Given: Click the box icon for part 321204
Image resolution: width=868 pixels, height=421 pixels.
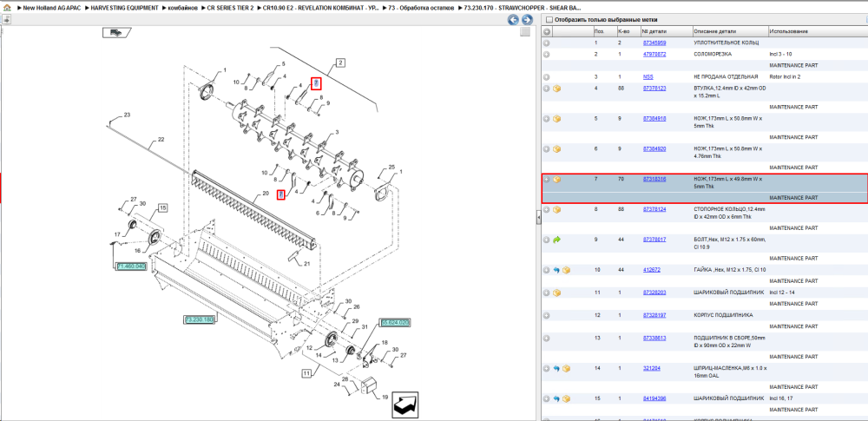Looking at the screenshot, I should [x=566, y=368].
